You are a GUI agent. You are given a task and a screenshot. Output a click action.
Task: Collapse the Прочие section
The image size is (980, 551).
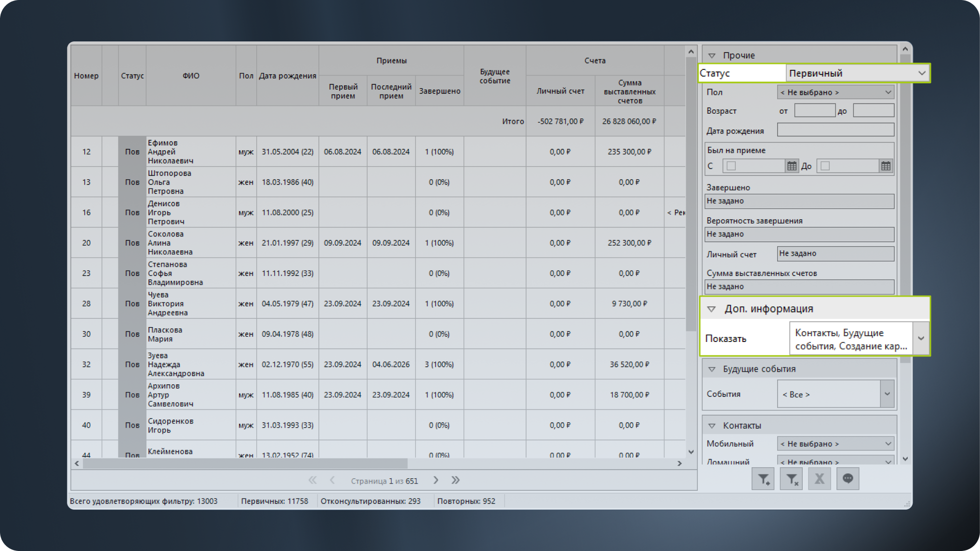pos(712,55)
